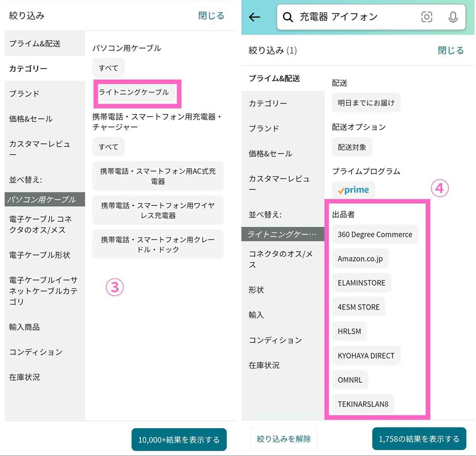This screenshot has width=476, height=456.
Task: Open 在庫状況 filter in right panel
Action: pos(283,365)
